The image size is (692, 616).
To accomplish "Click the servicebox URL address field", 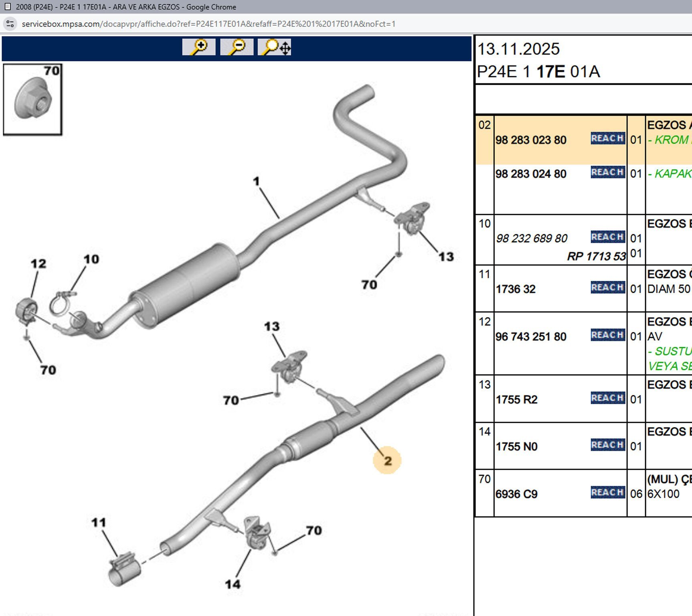I will tap(208, 24).
